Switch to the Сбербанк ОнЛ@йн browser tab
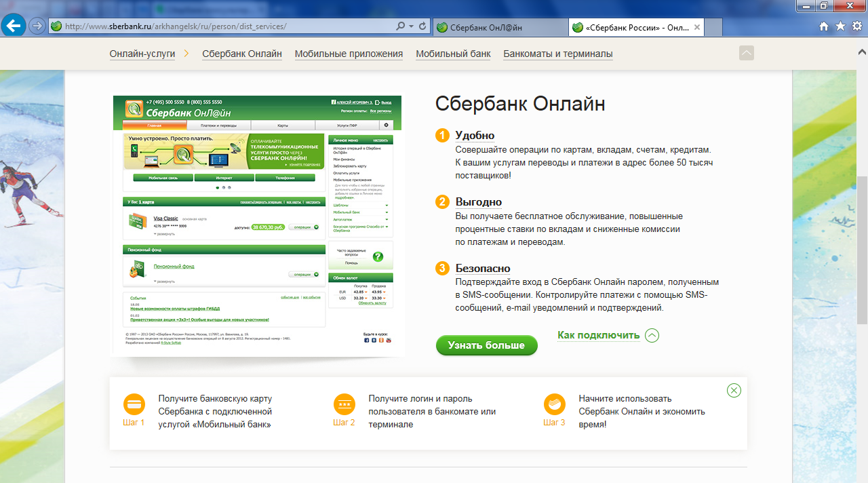Image resolution: width=868 pixels, height=483 pixels. [499, 27]
